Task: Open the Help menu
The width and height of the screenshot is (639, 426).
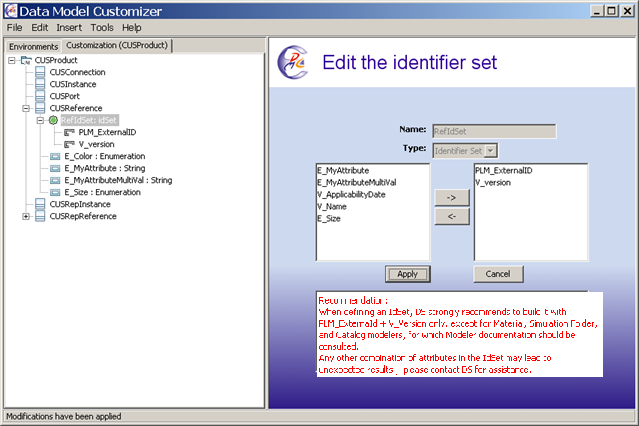Action: (132, 28)
